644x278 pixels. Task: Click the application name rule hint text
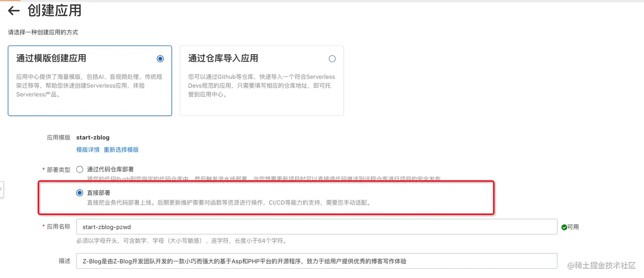click(x=182, y=241)
